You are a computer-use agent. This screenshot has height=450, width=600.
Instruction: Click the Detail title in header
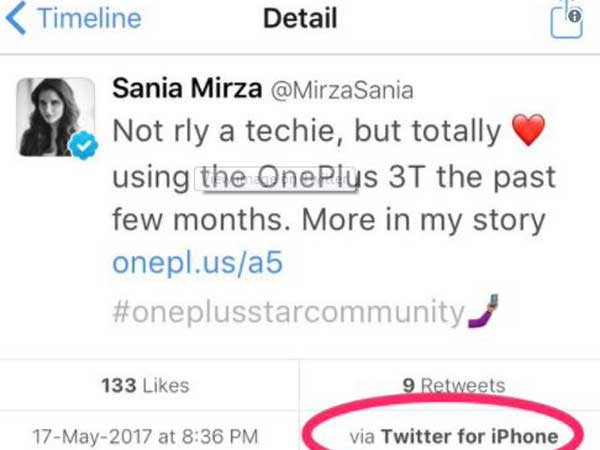coord(300,19)
